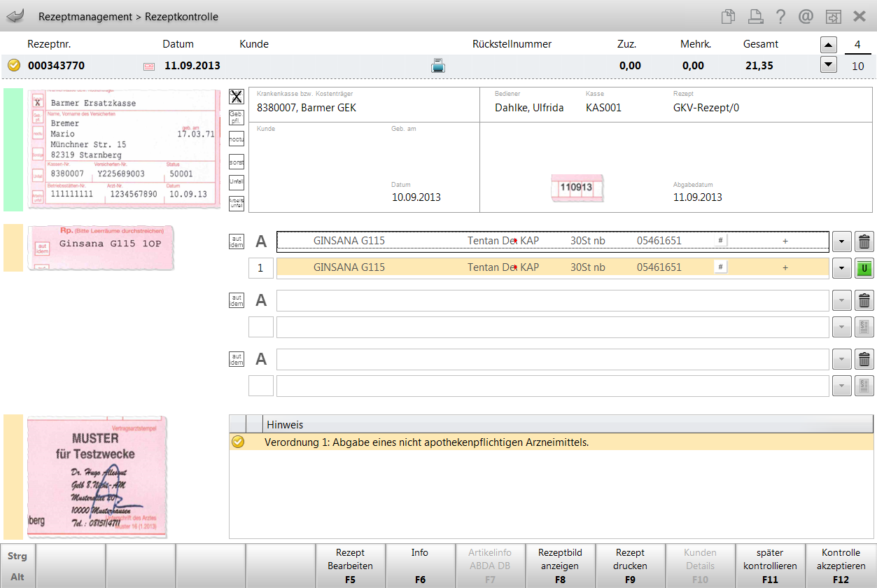Click the copy documents icon in header
Image resolution: width=877 pixels, height=588 pixels.
[x=729, y=16]
